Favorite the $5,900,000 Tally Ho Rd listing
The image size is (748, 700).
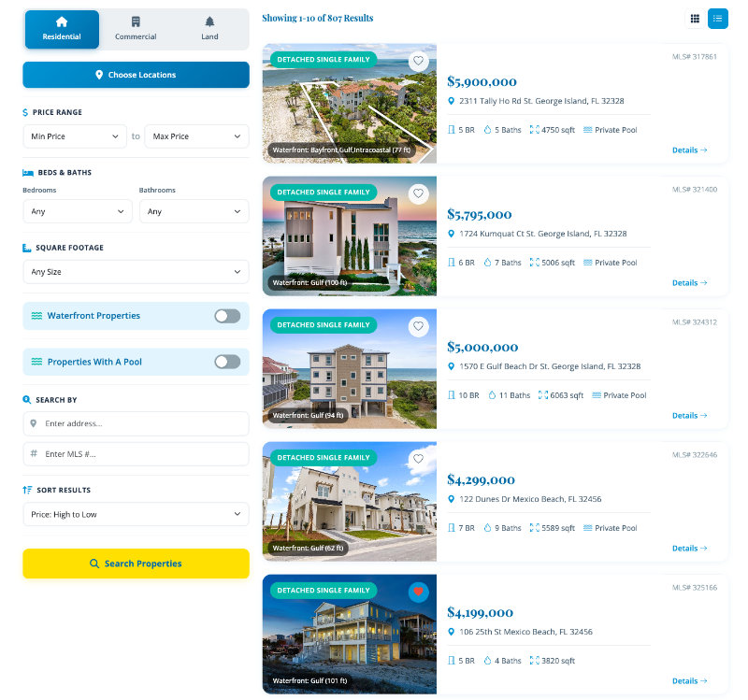419,61
